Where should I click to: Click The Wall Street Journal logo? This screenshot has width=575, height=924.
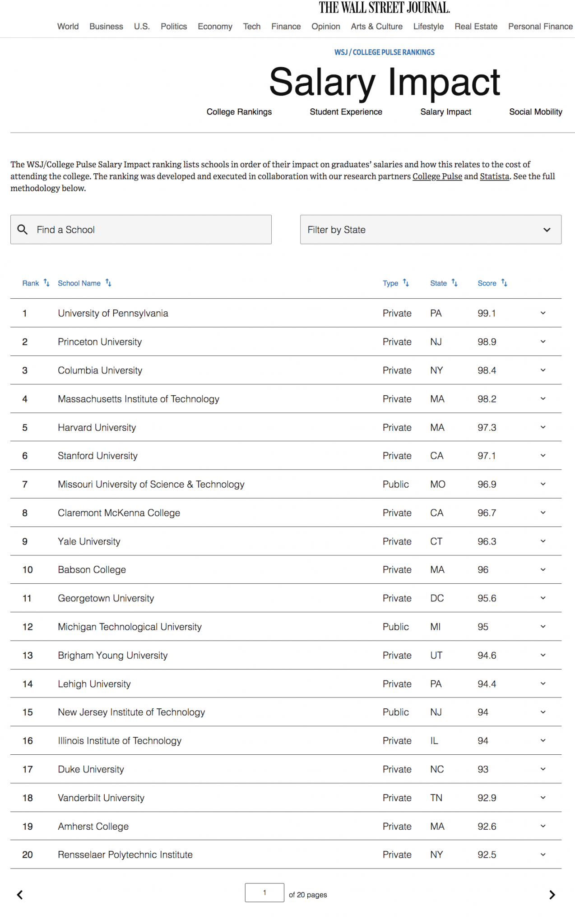385,8
